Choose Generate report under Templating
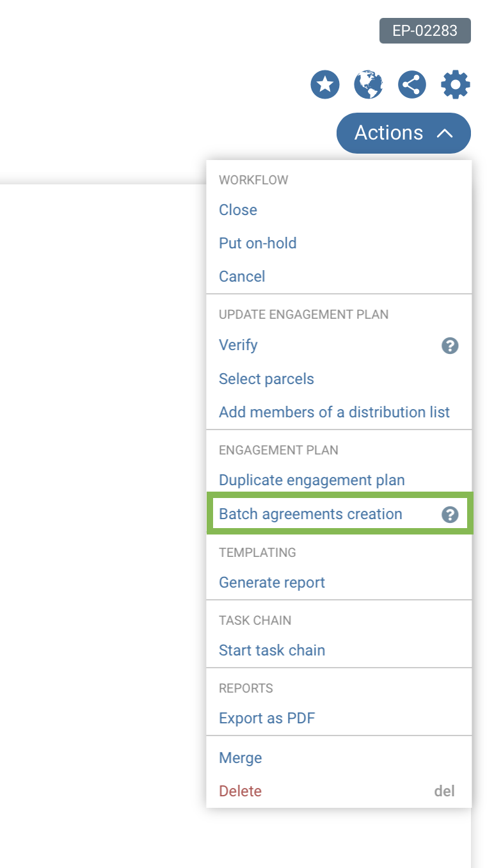The width and height of the screenshot is (494, 868). point(272,583)
